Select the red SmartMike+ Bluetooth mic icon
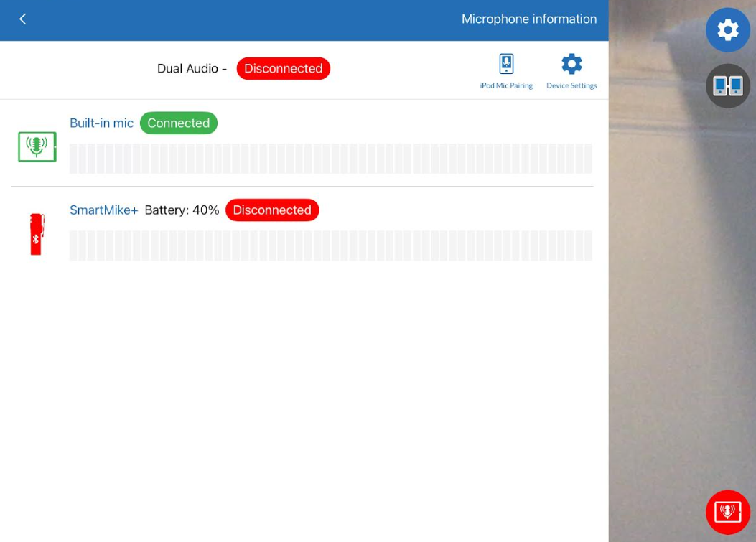This screenshot has width=756, height=542. pyautogui.click(x=37, y=234)
